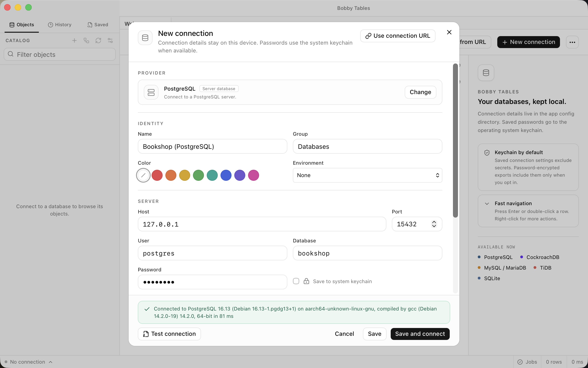This screenshot has width=588, height=368.
Task: Open the more options ellipsis button
Action: coord(572,42)
